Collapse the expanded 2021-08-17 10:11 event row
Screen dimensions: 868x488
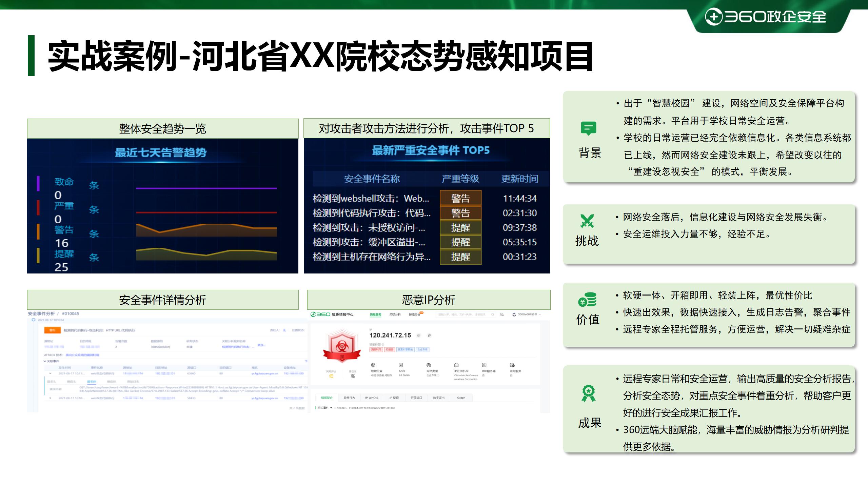tap(50, 373)
